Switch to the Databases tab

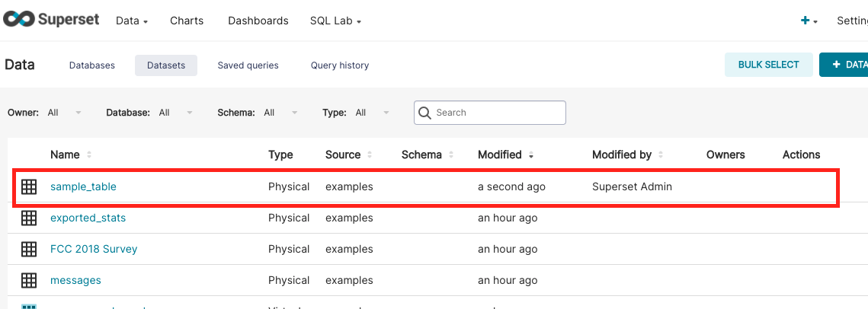(92, 65)
